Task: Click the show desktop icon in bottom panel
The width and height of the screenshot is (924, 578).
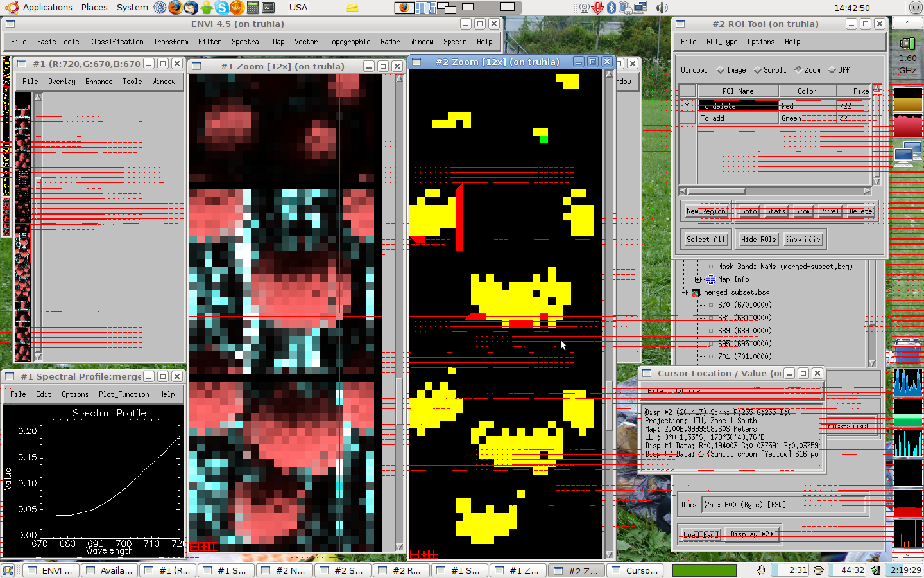Action: 8,570
